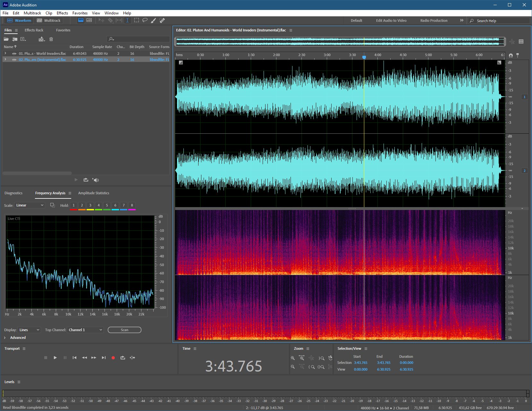Click the copy-to-clipboard icon near Hold

click(53, 205)
